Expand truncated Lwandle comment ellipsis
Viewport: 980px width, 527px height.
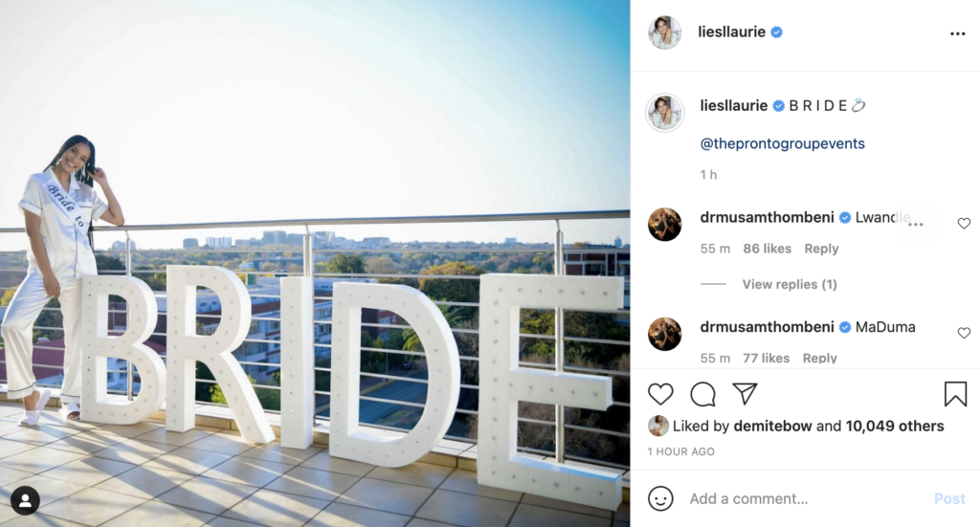(916, 224)
